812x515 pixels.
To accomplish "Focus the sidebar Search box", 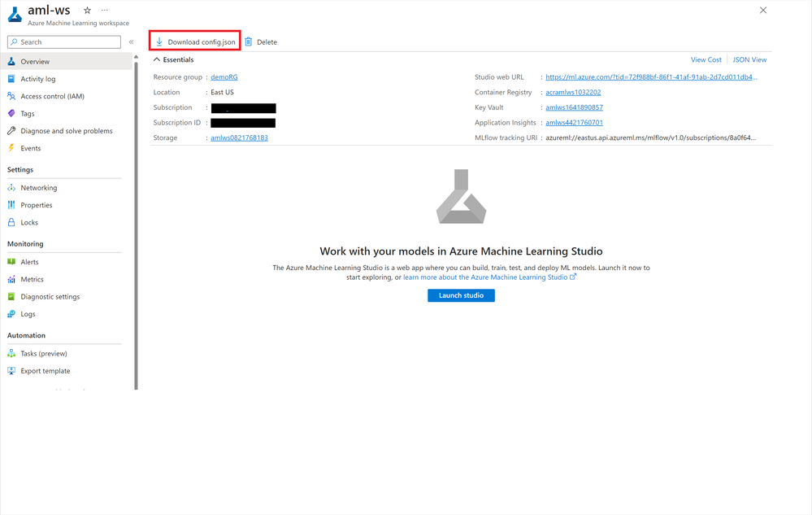I will click(64, 42).
